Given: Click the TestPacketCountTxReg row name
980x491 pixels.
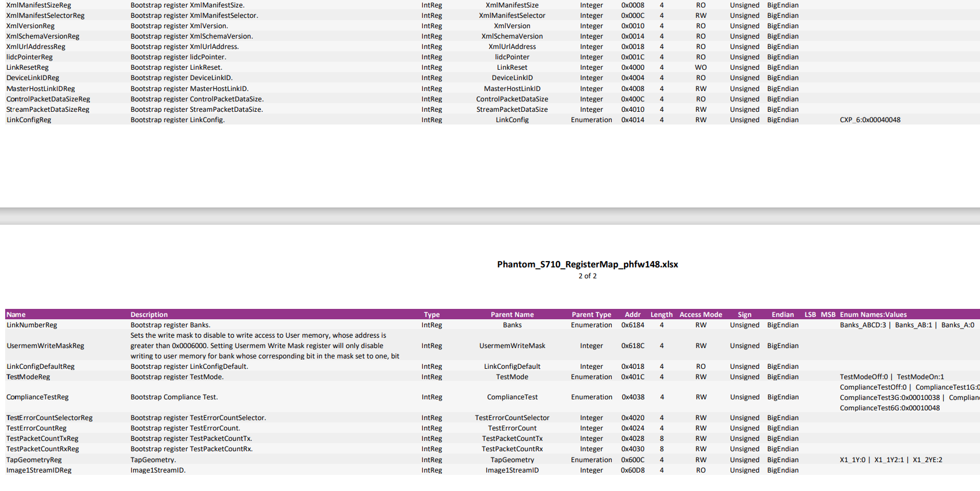Looking at the screenshot, I should pos(42,439).
